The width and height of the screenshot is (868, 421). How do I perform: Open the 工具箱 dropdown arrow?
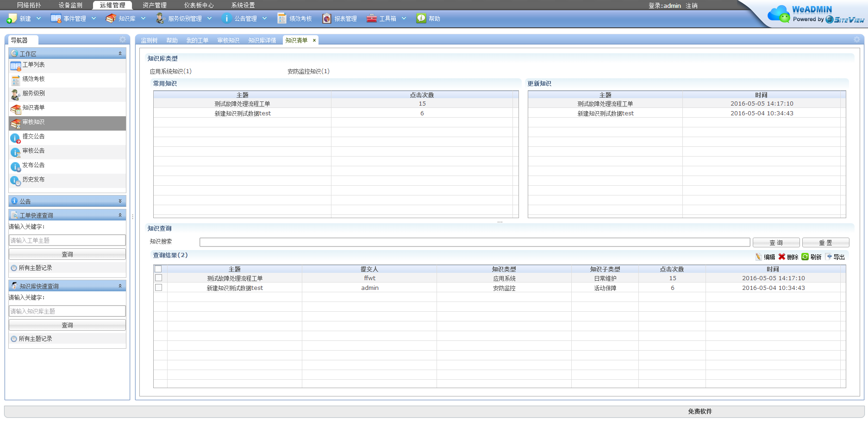[404, 19]
